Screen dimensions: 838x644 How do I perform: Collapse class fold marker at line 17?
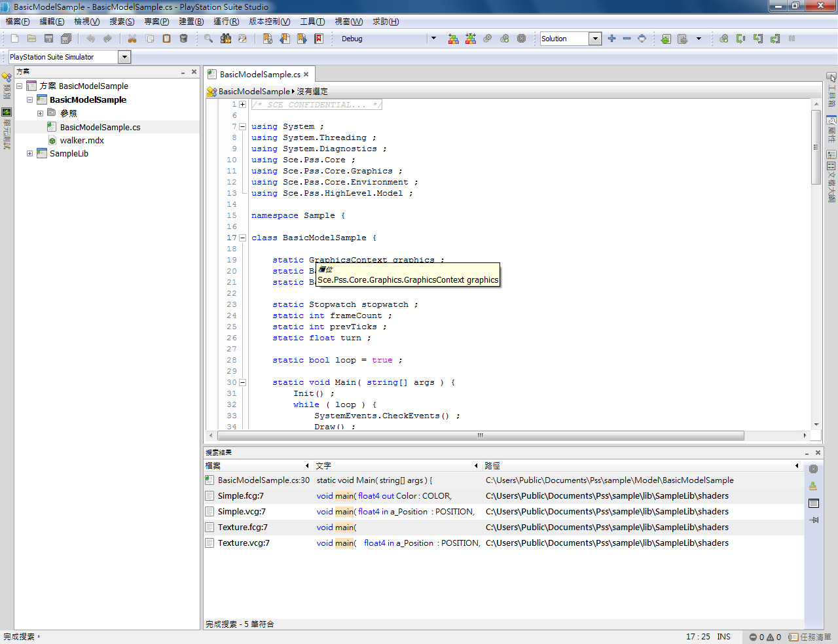(x=242, y=238)
